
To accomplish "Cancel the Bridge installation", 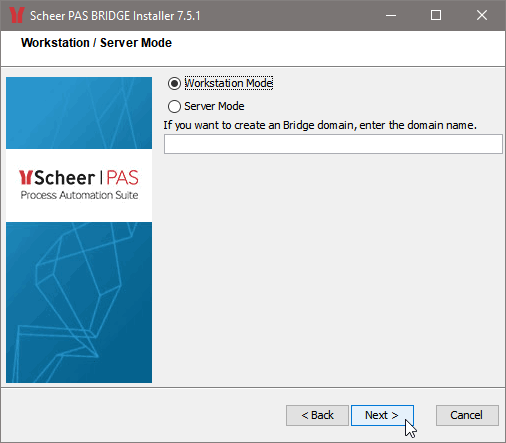I will click(x=467, y=415).
